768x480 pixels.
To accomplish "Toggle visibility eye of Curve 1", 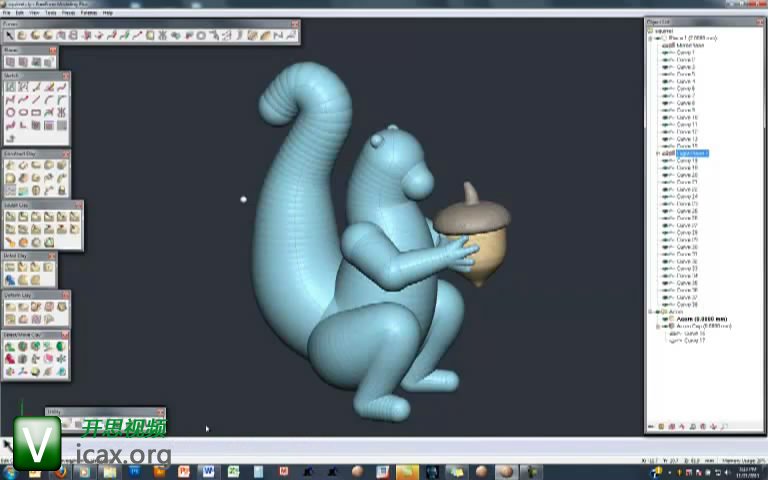I will [665, 52].
